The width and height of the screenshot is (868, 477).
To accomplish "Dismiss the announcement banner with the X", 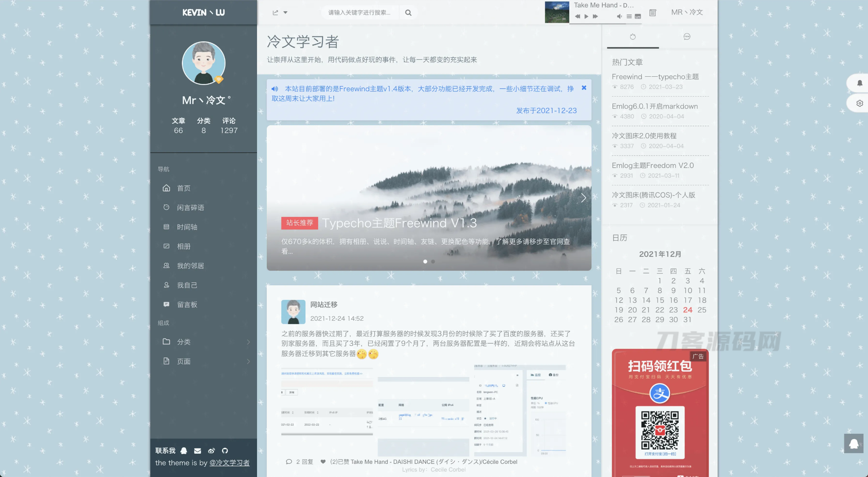I will (x=584, y=88).
